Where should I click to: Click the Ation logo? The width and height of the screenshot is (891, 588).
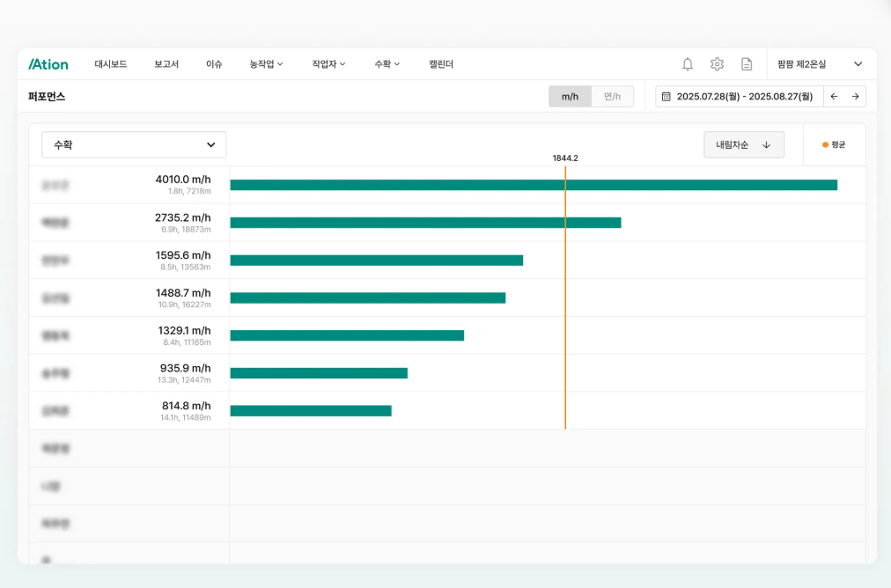tap(48, 64)
